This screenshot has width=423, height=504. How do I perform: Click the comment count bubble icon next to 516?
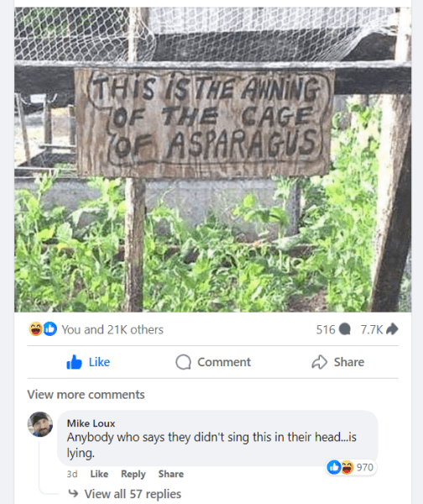coord(345,329)
